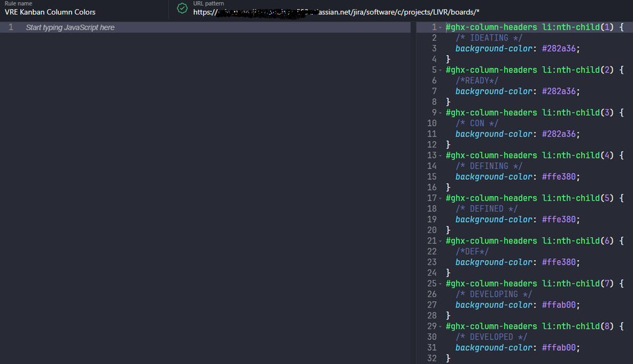Click the /* DEVELOPED */ comment

coord(491,337)
